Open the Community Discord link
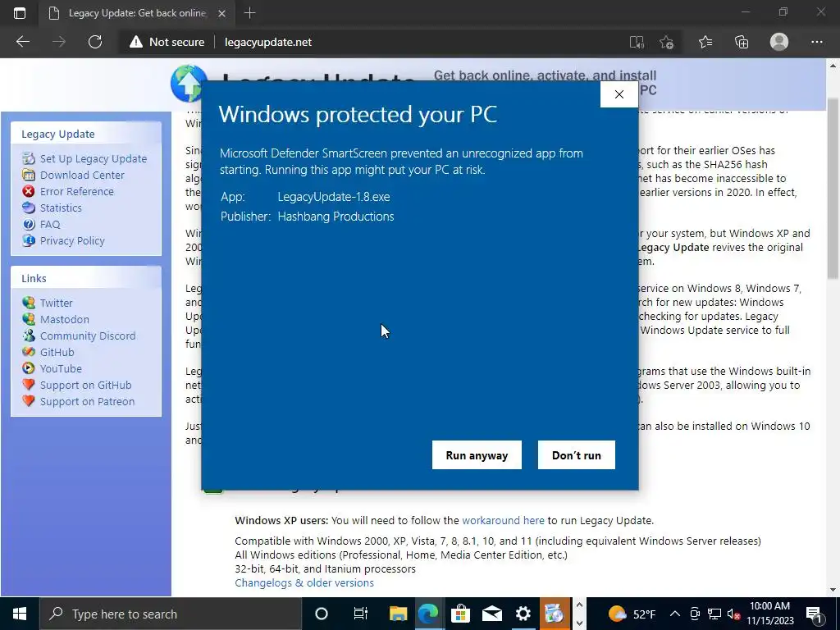This screenshot has width=840, height=630. [x=88, y=336]
